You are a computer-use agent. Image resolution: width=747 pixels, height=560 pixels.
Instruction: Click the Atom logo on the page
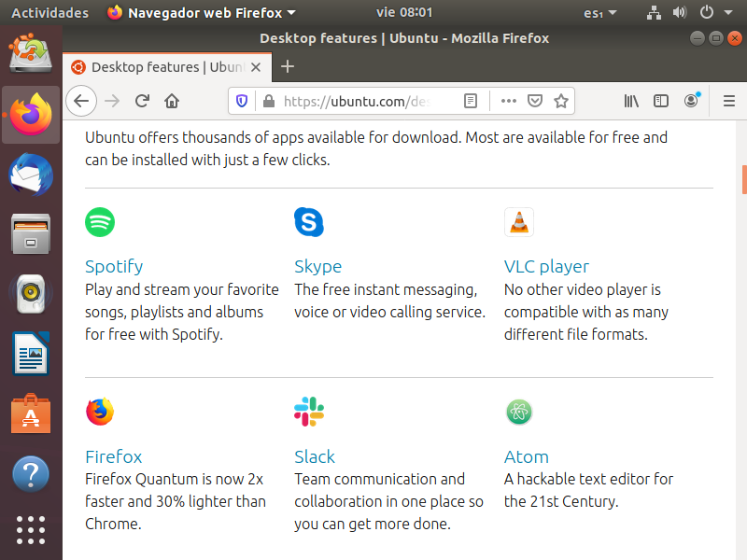(x=519, y=412)
